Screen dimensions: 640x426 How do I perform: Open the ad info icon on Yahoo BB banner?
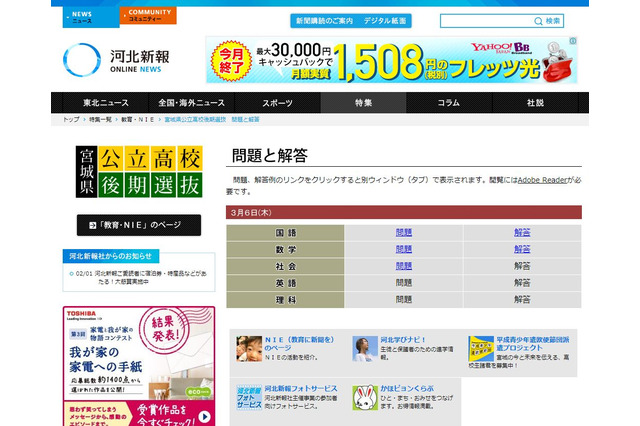click(x=573, y=41)
